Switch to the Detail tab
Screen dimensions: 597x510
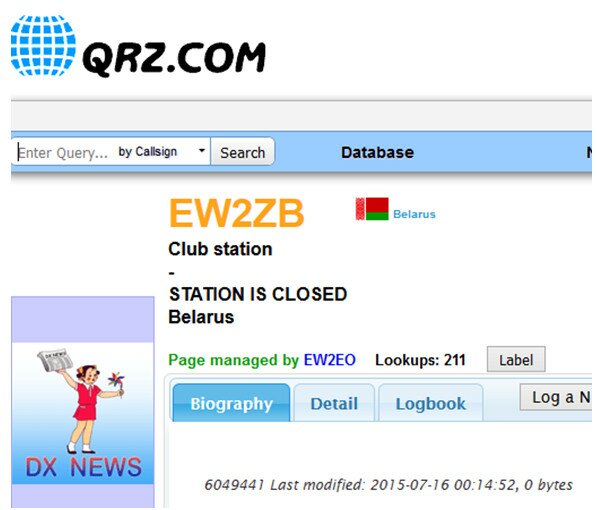[x=334, y=403]
